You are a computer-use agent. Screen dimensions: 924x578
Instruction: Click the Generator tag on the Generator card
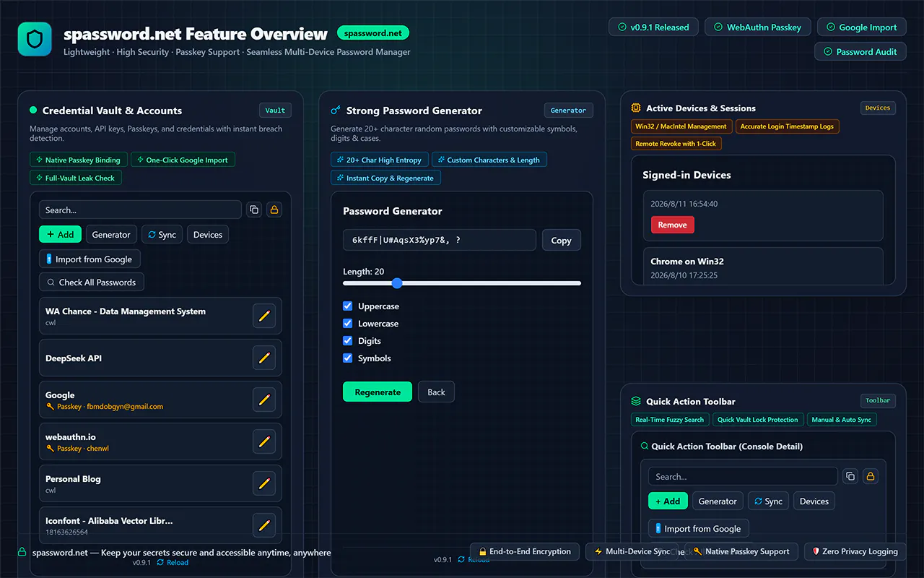point(568,111)
